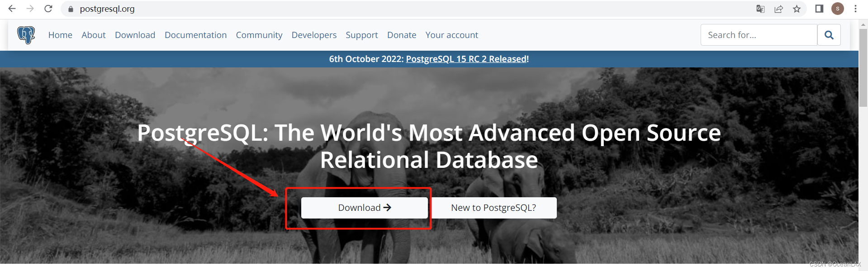
Task: Open the Your account nav item
Action: click(451, 35)
